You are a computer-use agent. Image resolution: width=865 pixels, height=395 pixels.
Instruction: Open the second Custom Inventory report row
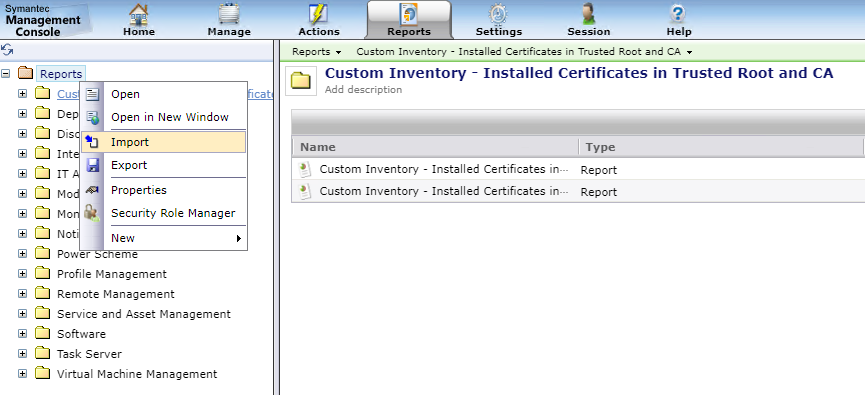[x=578, y=191]
